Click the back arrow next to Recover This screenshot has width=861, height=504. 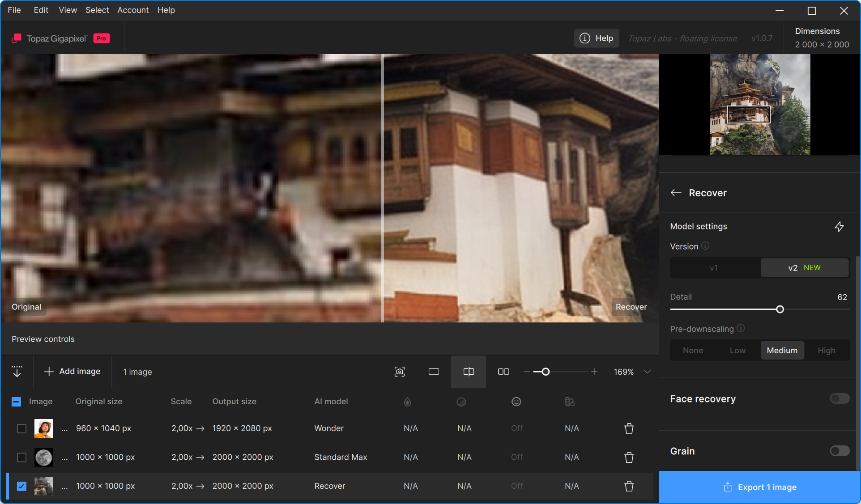coord(676,193)
